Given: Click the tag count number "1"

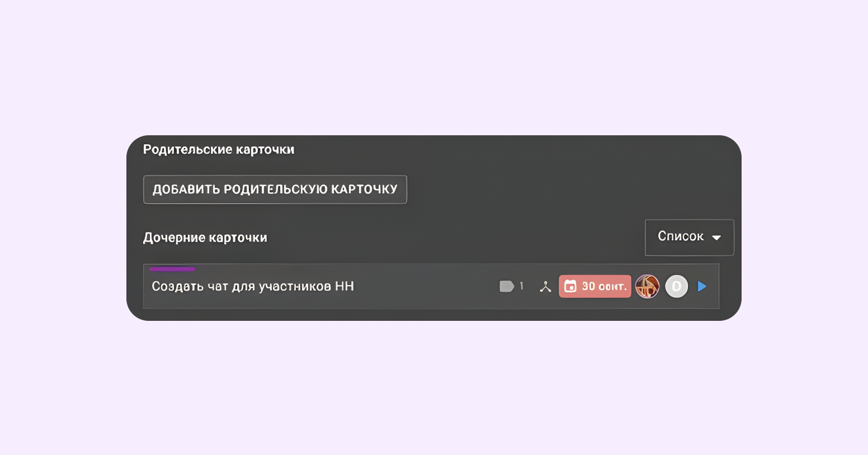Looking at the screenshot, I should pyautogui.click(x=521, y=286).
